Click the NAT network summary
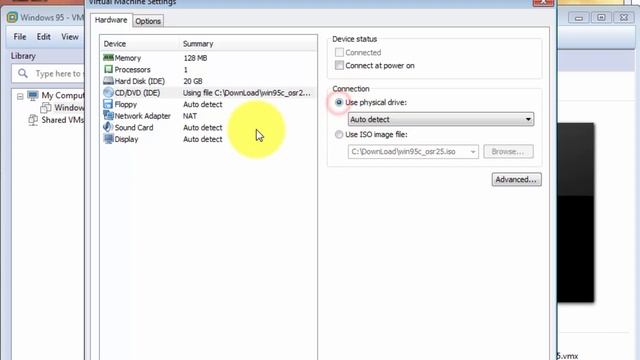 click(190, 116)
